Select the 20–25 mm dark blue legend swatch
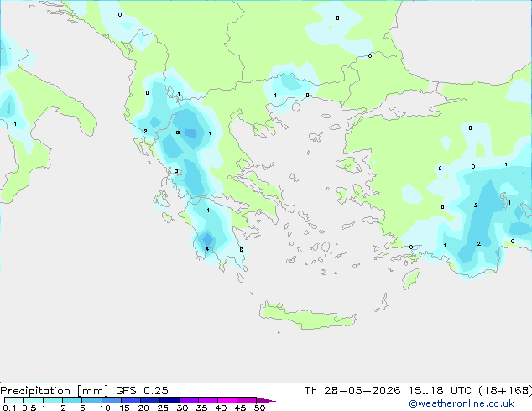Image resolution: width=532 pixels, height=411 pixels. [x=150, y=400]
